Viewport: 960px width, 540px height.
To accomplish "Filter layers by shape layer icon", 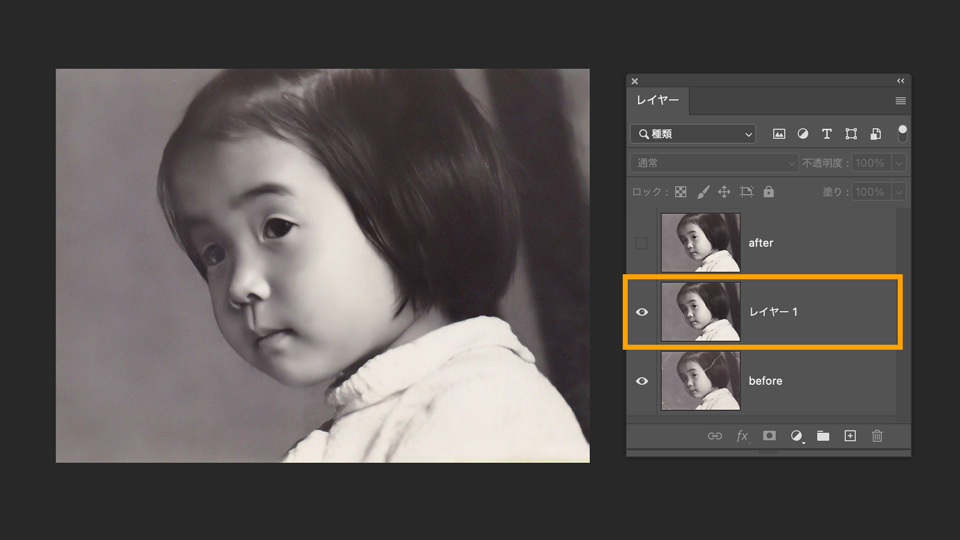I will coord(851,133).
